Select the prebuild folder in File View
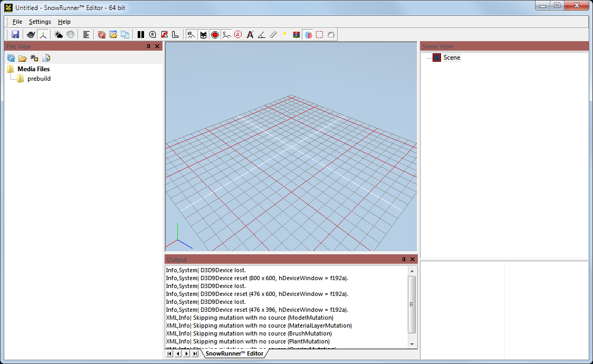Image resolution: width=593 pixels, height=364 pixels. pos(39,79)
